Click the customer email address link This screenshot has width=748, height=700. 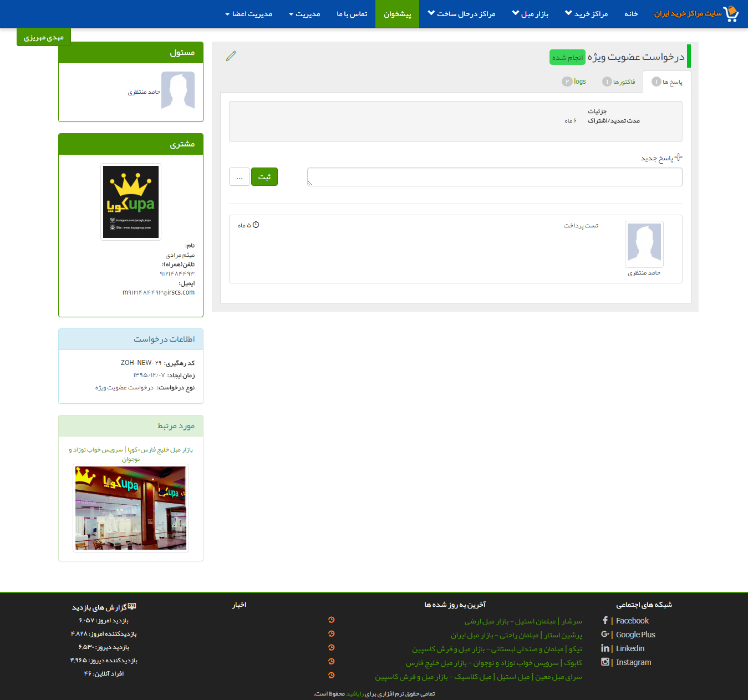tap(159, 292)
